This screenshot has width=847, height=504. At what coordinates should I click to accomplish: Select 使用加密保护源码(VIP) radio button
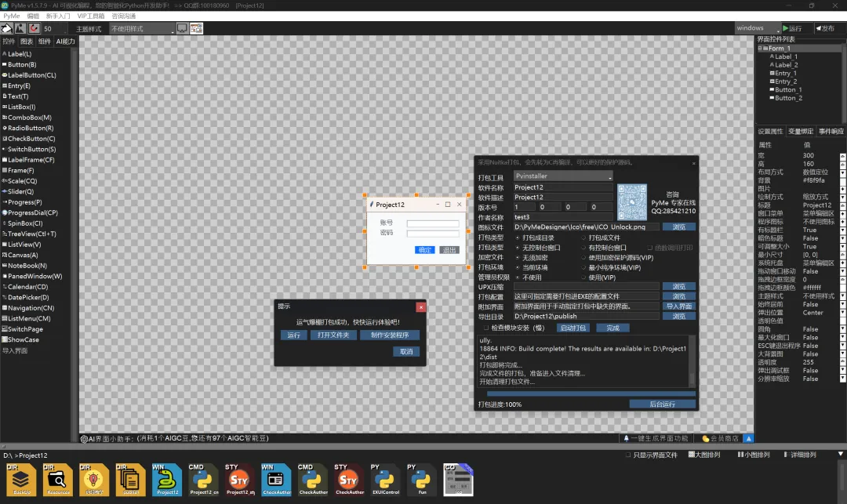pyautogui.click(x=583, y=257)
